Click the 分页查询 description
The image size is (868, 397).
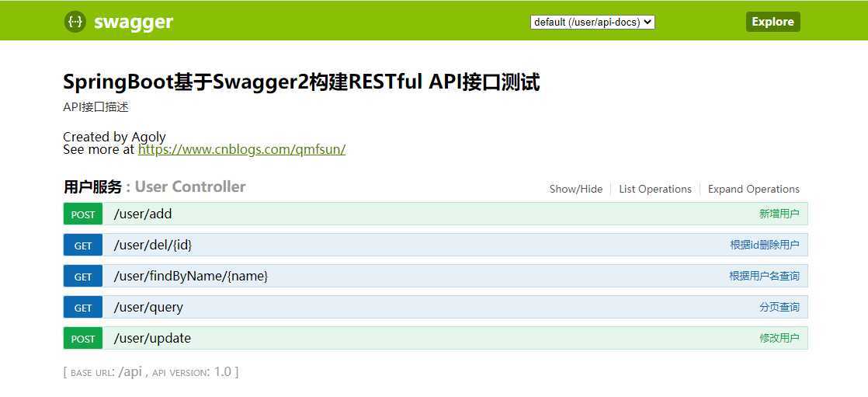pyautogui.click(x=779, y=308)
